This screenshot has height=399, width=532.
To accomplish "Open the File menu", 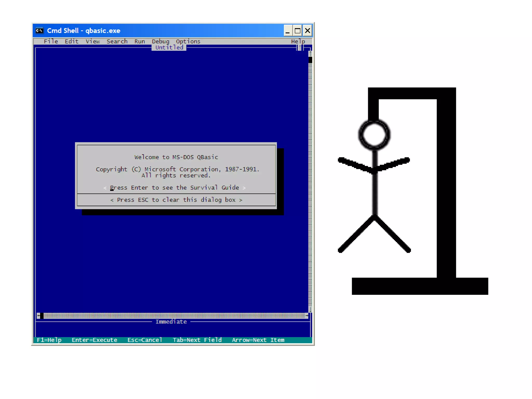I will (x=51, y=42).
